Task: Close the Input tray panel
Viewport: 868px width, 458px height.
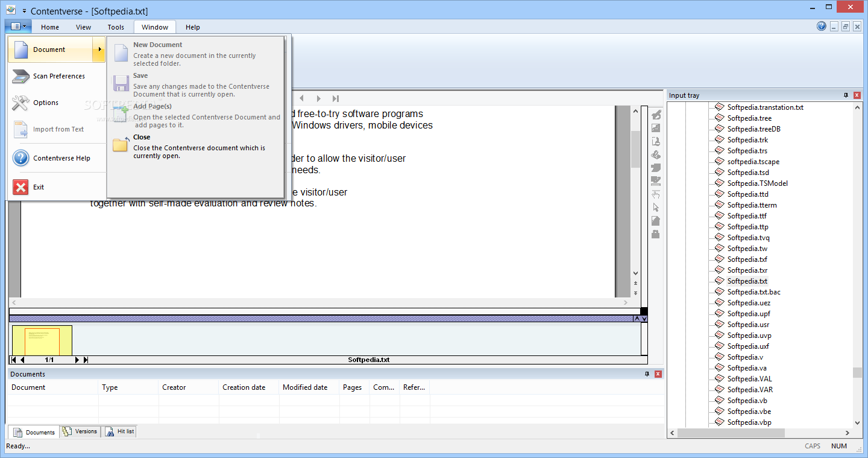Action: [857, 95]
